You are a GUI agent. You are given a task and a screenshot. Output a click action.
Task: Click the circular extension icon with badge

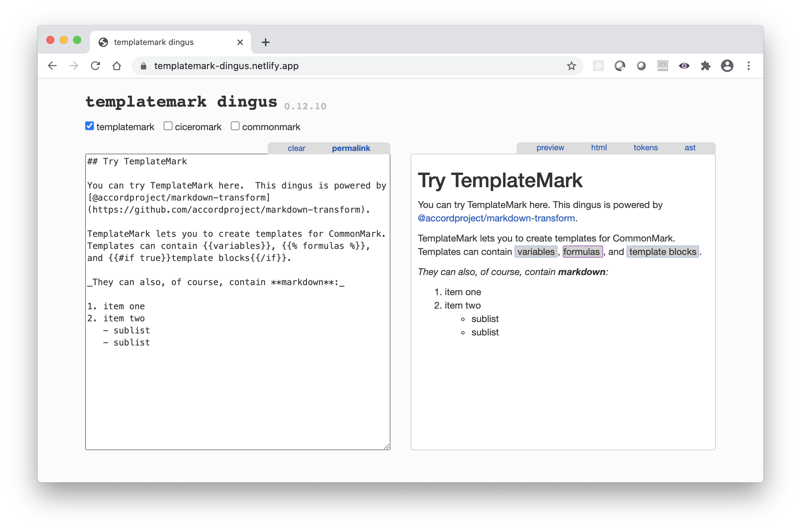(620, 66)
